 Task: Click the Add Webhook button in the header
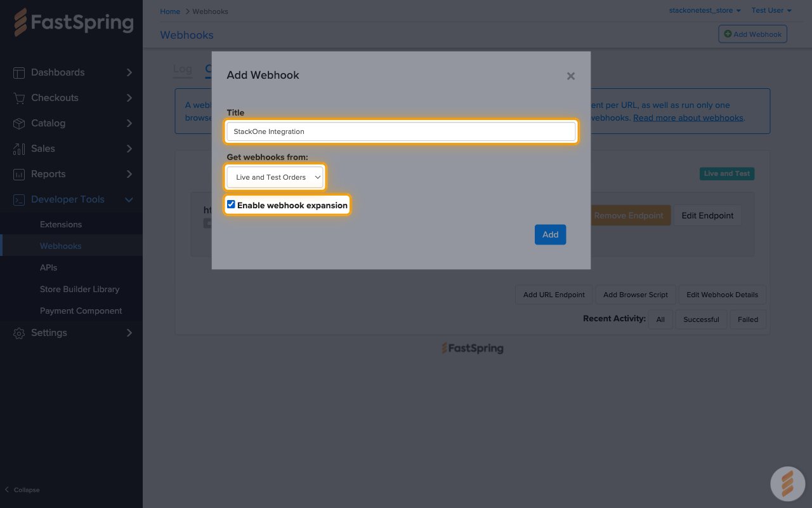(x=753, y=34)
